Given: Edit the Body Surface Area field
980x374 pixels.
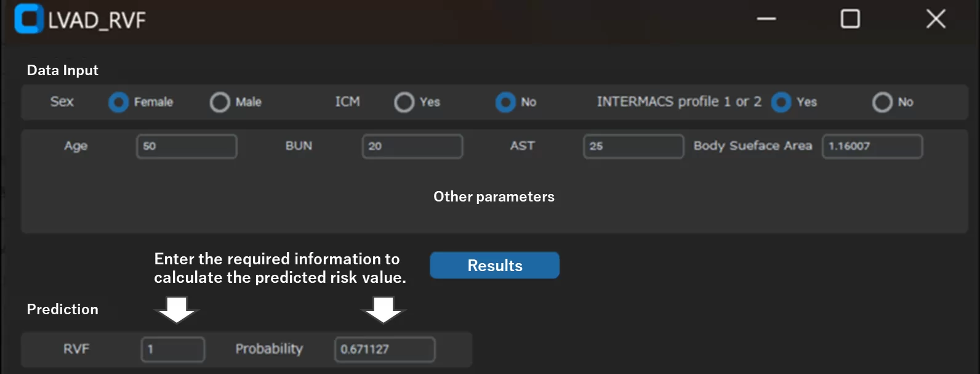Looking at the screenshot, I should pos(872,147).
